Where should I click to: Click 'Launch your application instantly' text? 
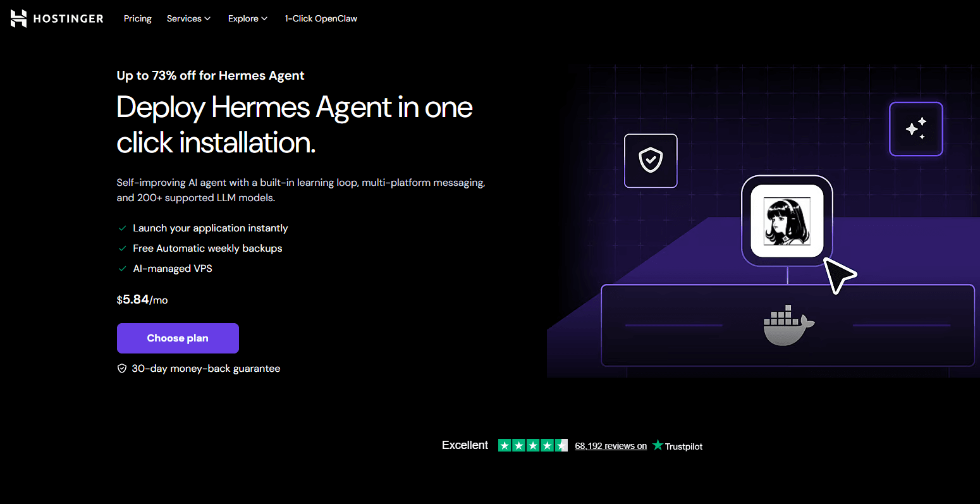pos(211,228)
